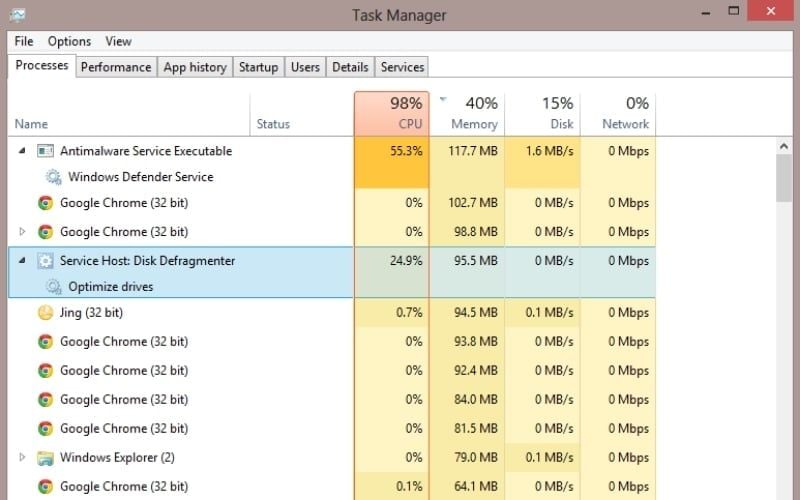This screenshot has width=800, height=500.
Task: Sort by the Status column header
Action: (x=302, y=114)
